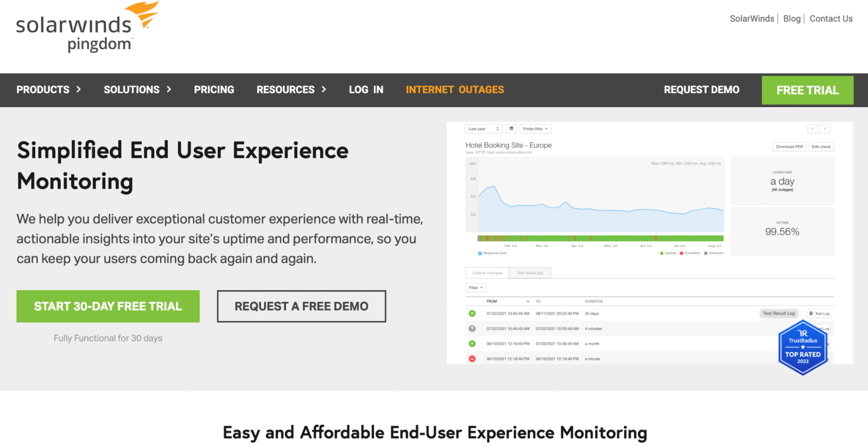The image size is (868, 446).
Task: Click green up status icon for 07/22/2021 10:50:49 AM
Action: [x=472, y=313]
